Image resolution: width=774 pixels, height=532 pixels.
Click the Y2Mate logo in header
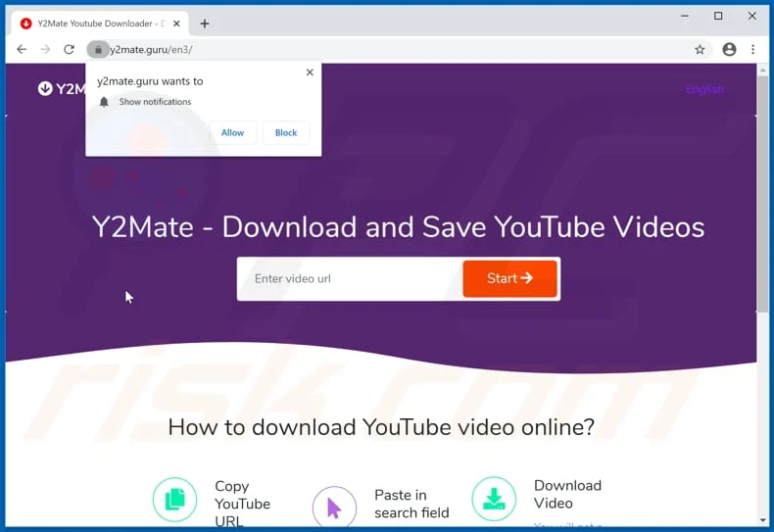[62, 89]
